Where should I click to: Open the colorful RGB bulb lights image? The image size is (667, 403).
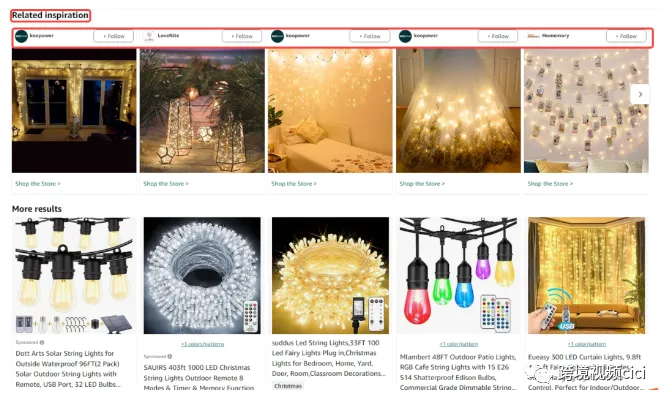[459, 275]
